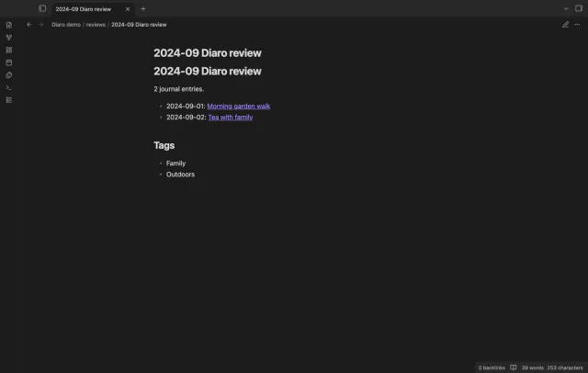The height and width of the screenshot is (373, 588).
Task: Click the Outdoors tag list item
Action: tap(180, 175)
